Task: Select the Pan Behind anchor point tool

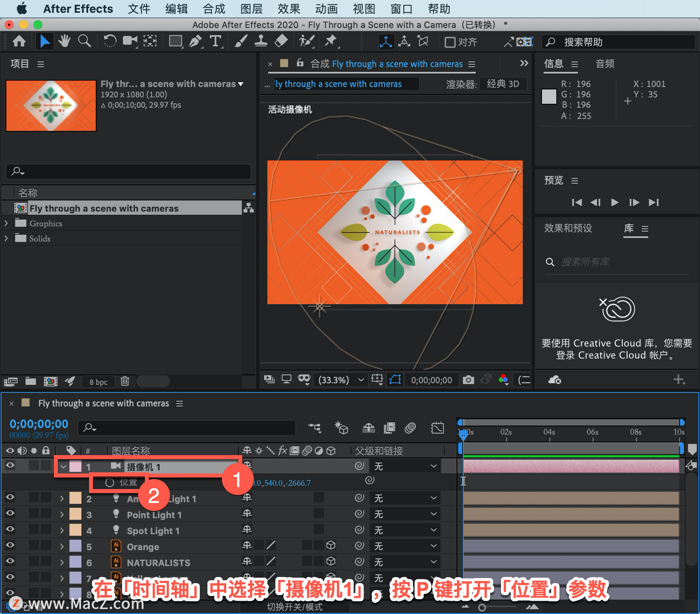Action: click(x=150, y=41)
